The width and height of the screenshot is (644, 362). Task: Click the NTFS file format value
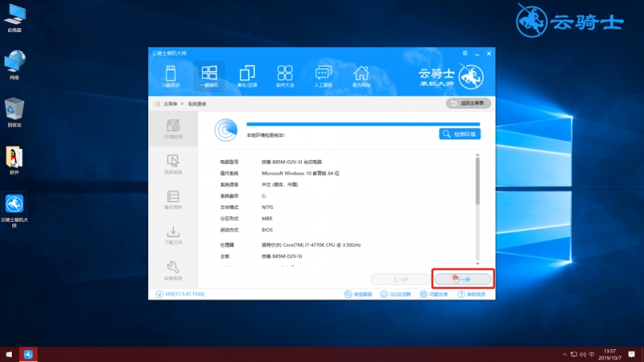(267, 208)
